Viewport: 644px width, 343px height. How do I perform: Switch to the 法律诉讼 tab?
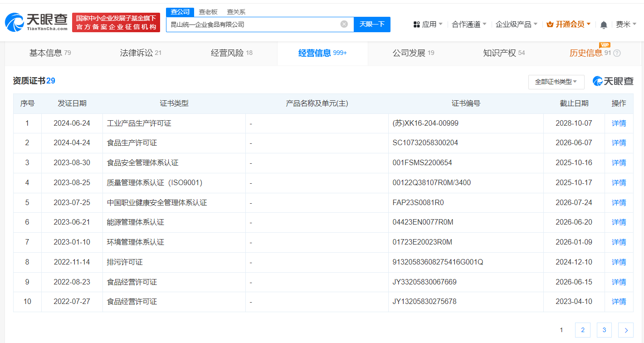tap(141, 53)
